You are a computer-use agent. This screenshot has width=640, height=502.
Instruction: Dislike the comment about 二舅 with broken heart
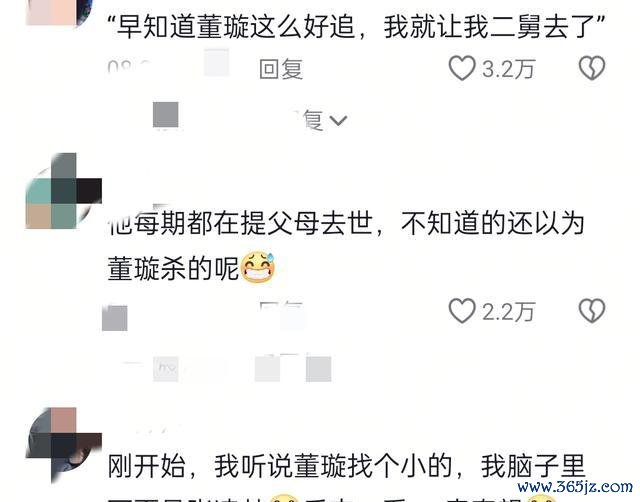[x=592, y=68]
